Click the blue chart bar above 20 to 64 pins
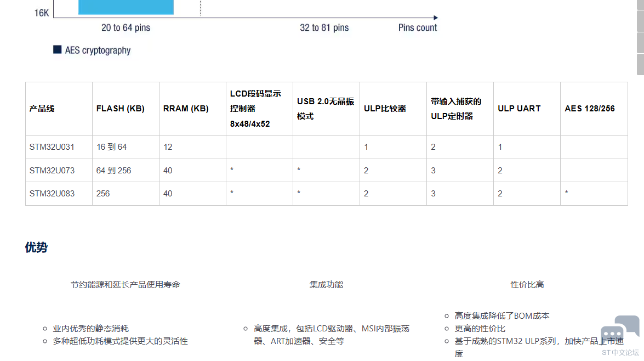Image resolution: width=644 pixels, height=361 pixels. point(126,7)
